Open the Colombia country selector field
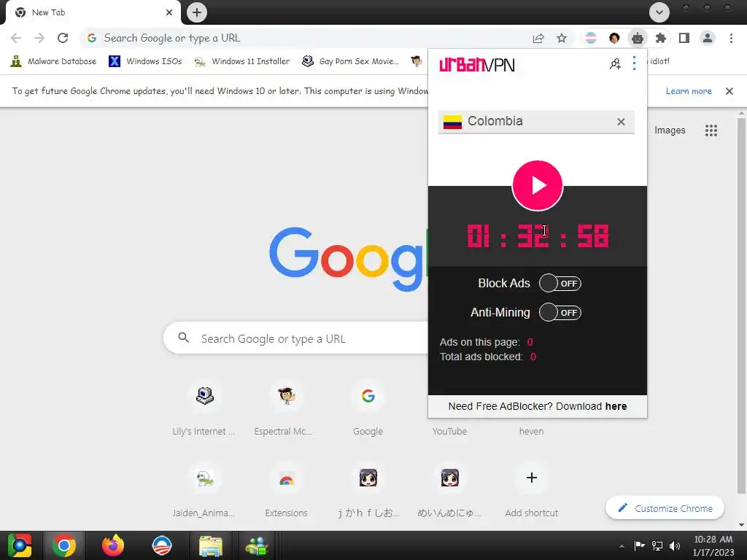 [536, 122]
